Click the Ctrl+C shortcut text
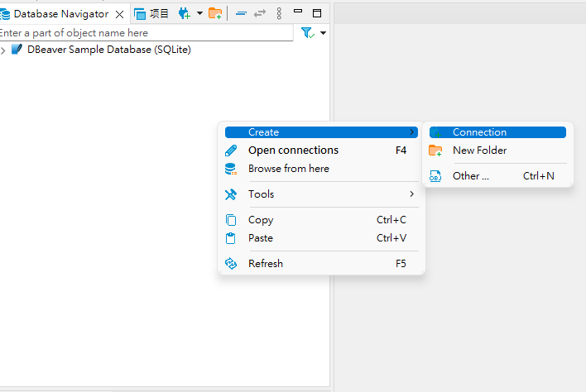 391,220
